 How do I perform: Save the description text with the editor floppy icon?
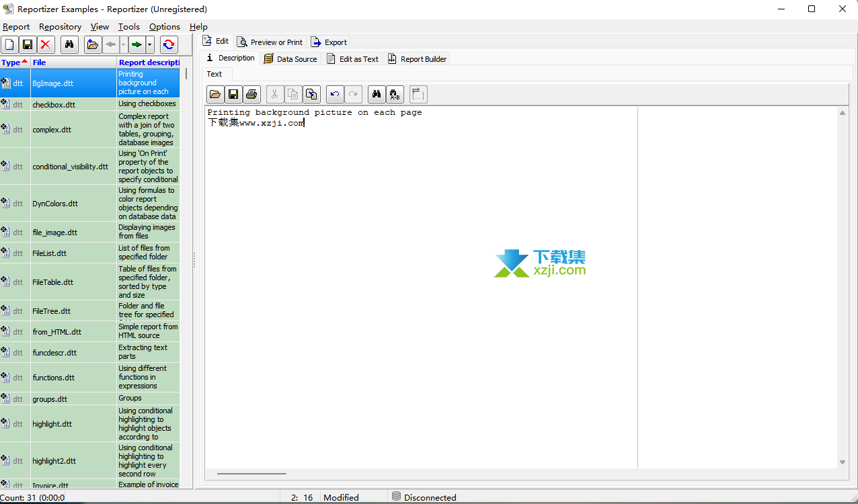[233, 94]
